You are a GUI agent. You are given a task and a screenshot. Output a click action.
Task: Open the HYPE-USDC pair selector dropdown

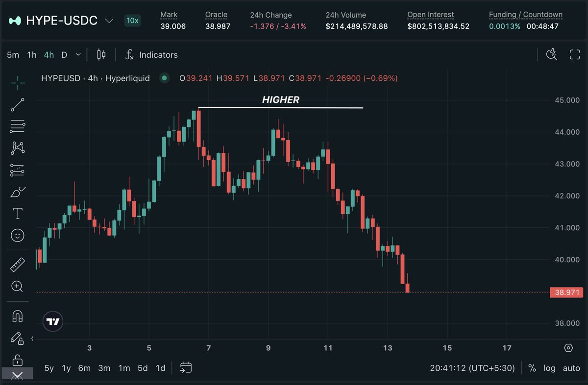pos(109,21)
